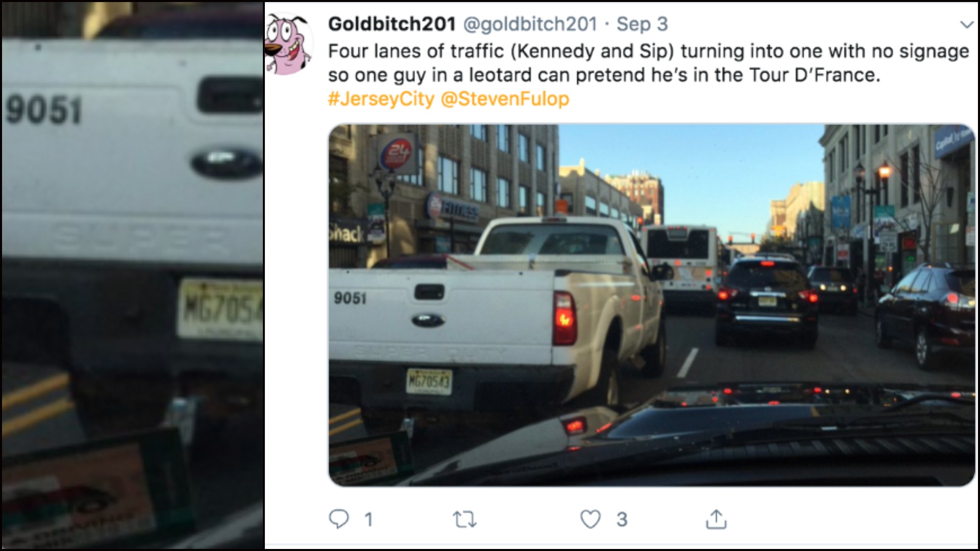
Task: Click the likes count number 3
Action: (x=622, y=519)
